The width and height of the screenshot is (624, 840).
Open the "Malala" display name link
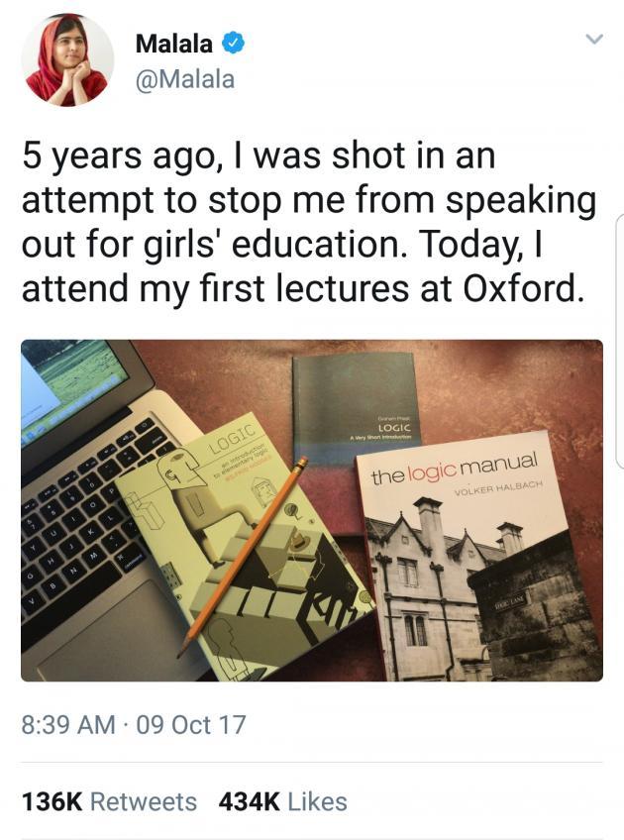[173, 44]
